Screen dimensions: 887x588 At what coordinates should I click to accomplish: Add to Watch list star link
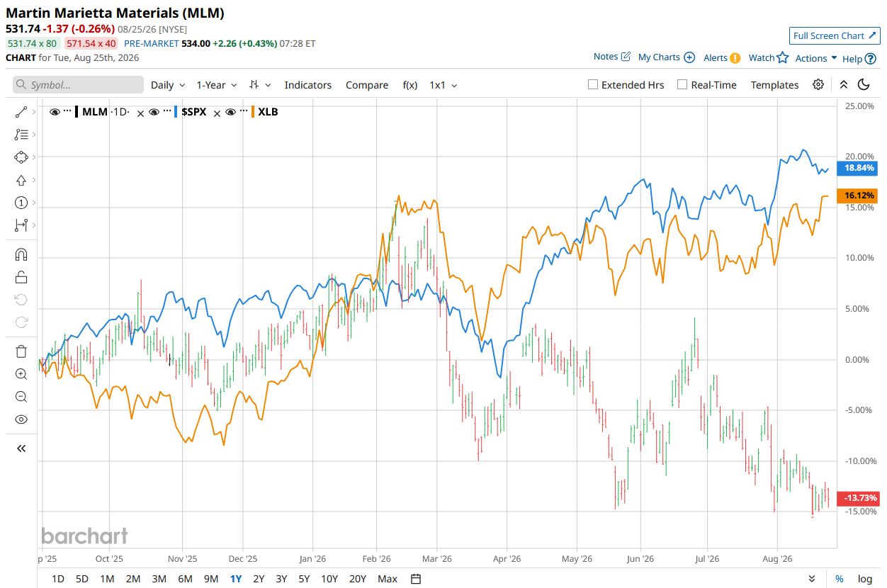pos(769,57)
